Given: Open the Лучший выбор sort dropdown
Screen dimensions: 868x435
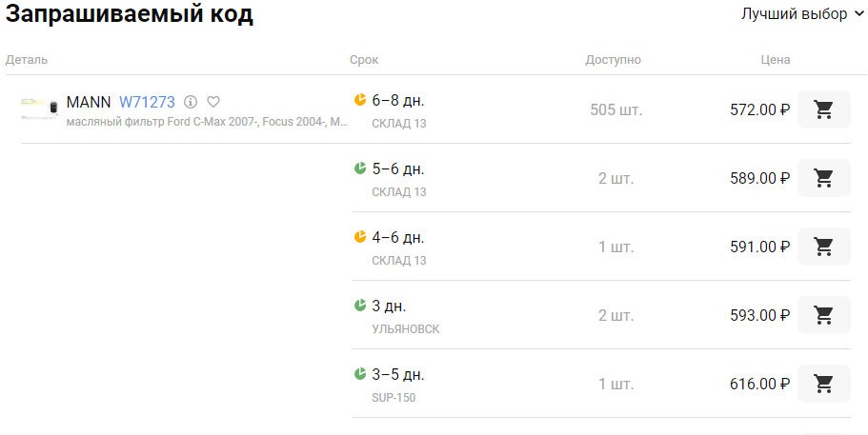Looking at the screenshot, I should tap(802, 14).
